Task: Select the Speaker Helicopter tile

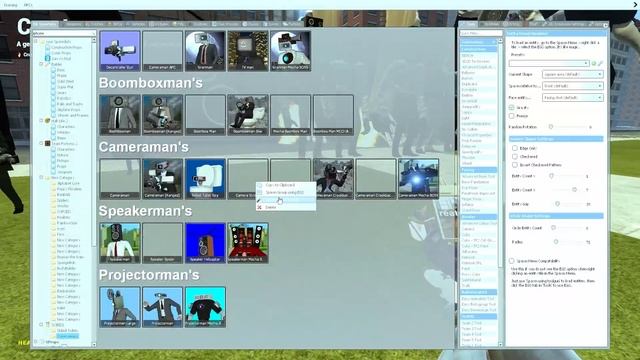Action: click(x=205, y=243)
